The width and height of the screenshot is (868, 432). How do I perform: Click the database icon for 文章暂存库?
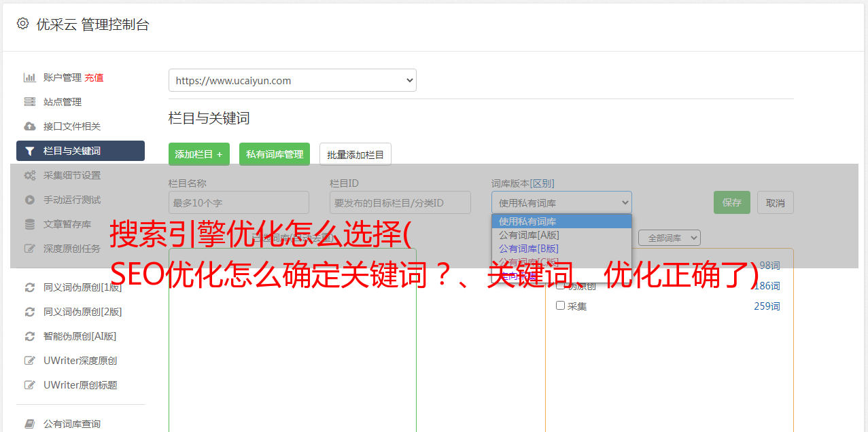pos(30,224)
